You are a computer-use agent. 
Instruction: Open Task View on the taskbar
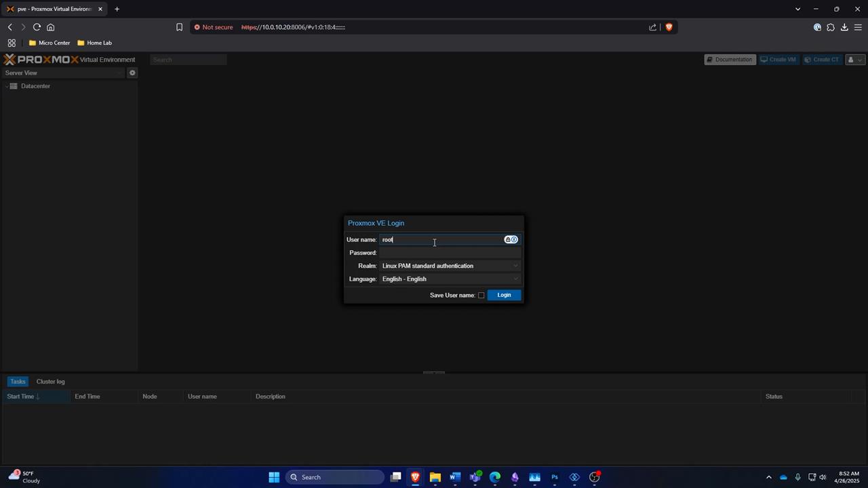click(x=396, y=477)
